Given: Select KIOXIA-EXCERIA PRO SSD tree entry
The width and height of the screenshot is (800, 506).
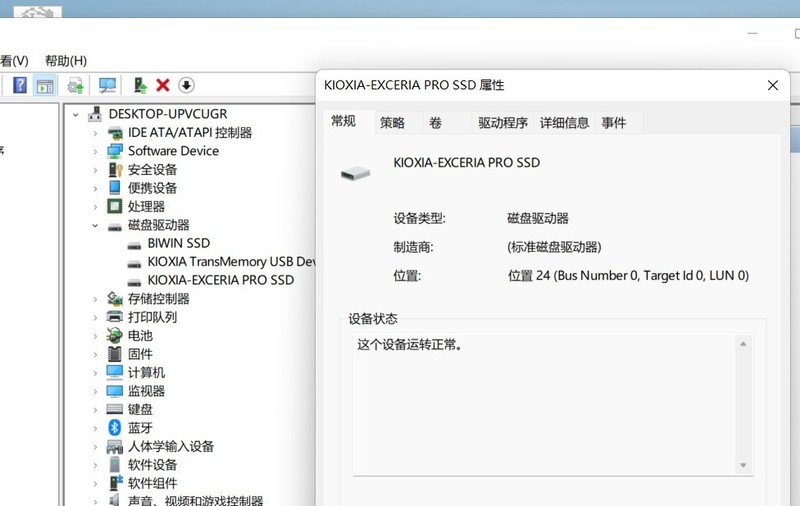Looking at the screenshot, I should 220,280.
